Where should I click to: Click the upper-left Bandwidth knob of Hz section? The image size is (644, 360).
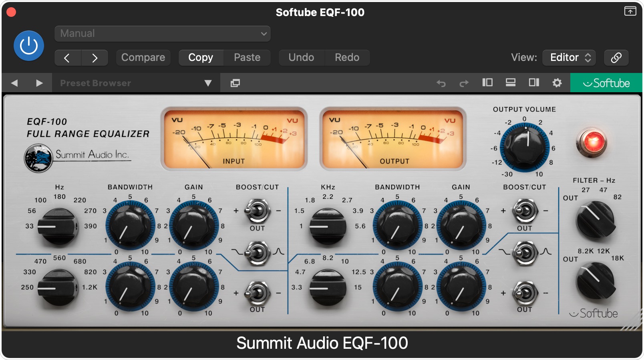point(130,225)
